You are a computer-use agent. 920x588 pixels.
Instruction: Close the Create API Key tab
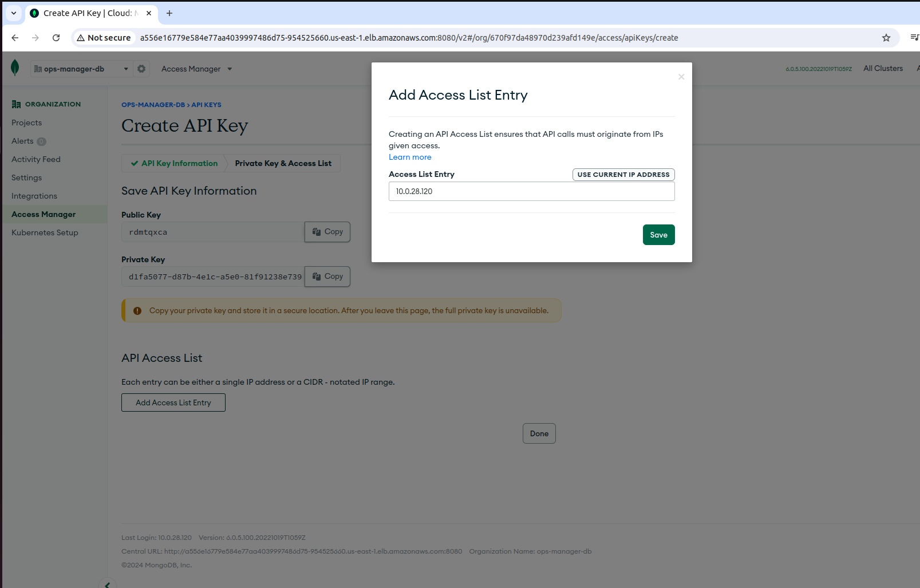click(x=149, y=13)
